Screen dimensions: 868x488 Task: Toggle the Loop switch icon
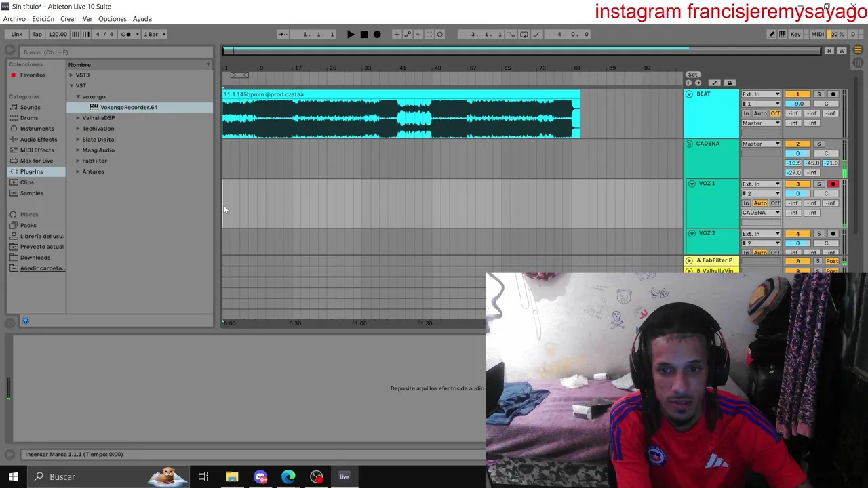[524, 34]
